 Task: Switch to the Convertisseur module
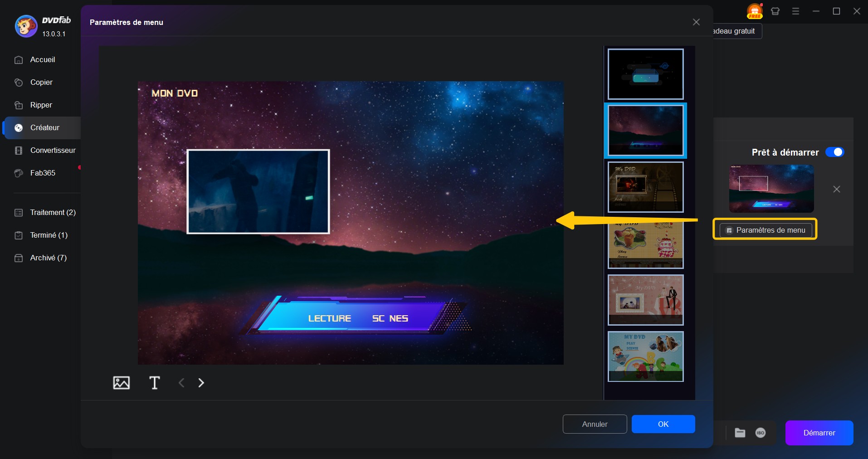click(x=52, y=150)
